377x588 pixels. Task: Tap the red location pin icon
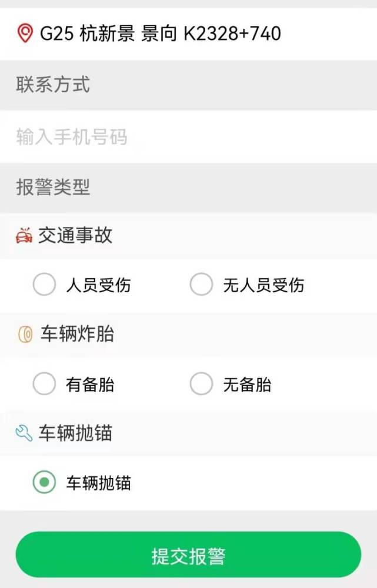(x=25, y=33)
